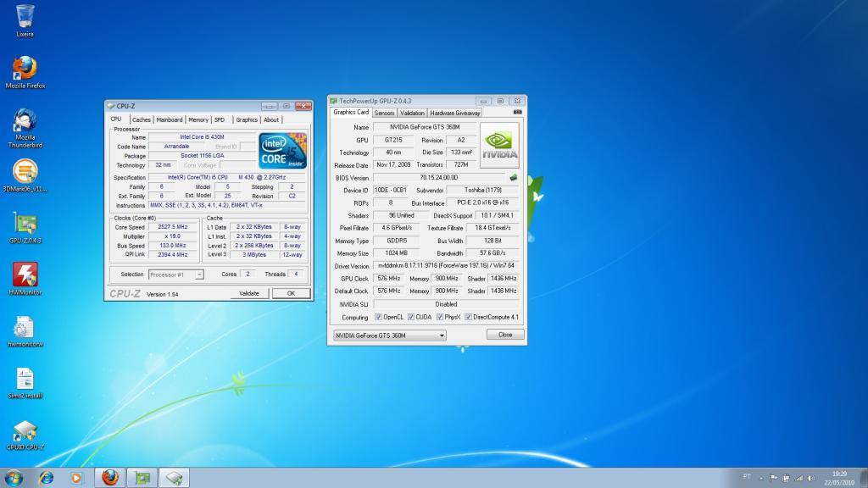Open the 3DMark06 desktop icon
This screenshot has height=488, width=868.
pos(25,175)
